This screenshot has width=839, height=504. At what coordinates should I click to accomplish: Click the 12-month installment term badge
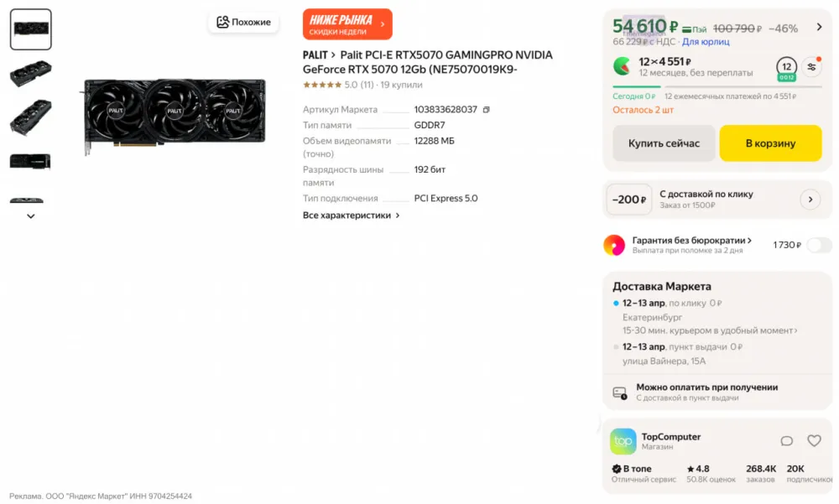pyautogui.click(x=786, y=67)
